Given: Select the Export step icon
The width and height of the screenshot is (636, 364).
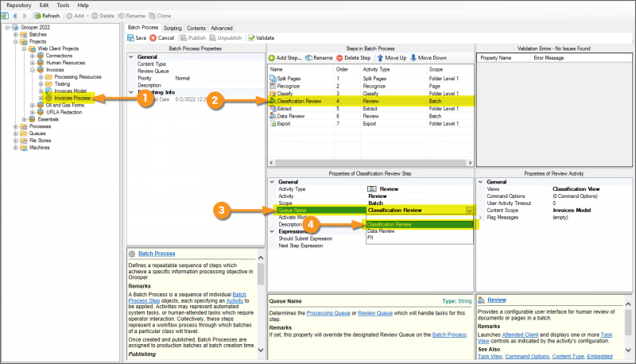Looking at the screenshot, I should 273,124.
